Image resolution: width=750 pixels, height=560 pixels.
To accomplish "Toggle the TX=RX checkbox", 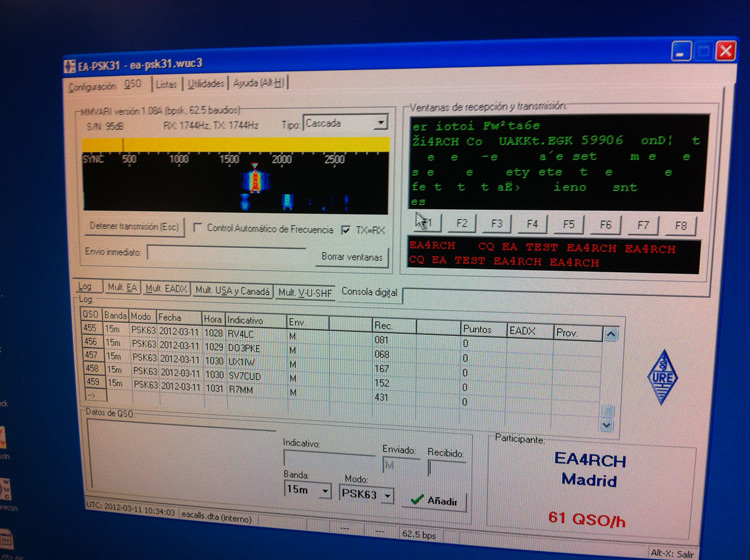I will click(345, 230).
